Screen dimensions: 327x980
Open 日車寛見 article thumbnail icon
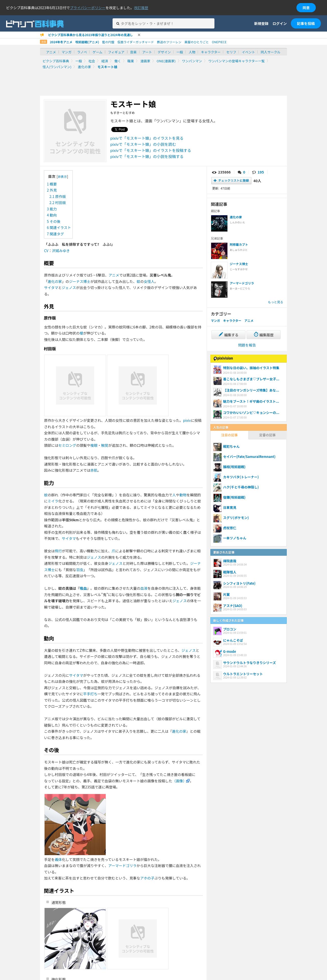[217, 508]
